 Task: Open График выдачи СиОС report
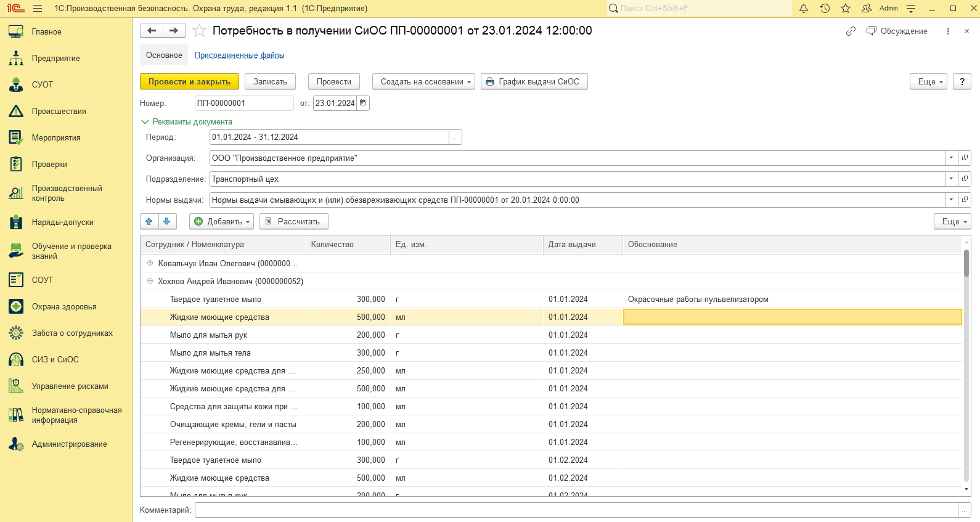[x=534, y=81]
